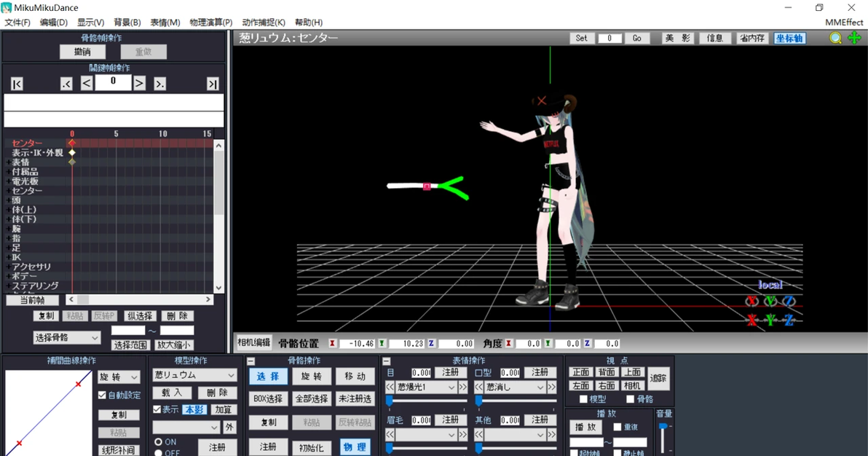Open the 显示(V) menu
The image size is (868, 456).
coord(91,22)
